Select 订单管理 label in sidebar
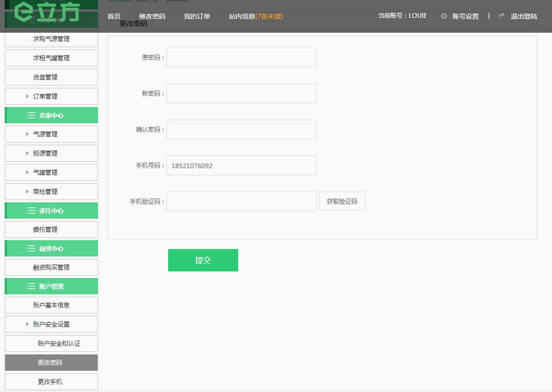 pyautogui.click(x=45, y=96)
